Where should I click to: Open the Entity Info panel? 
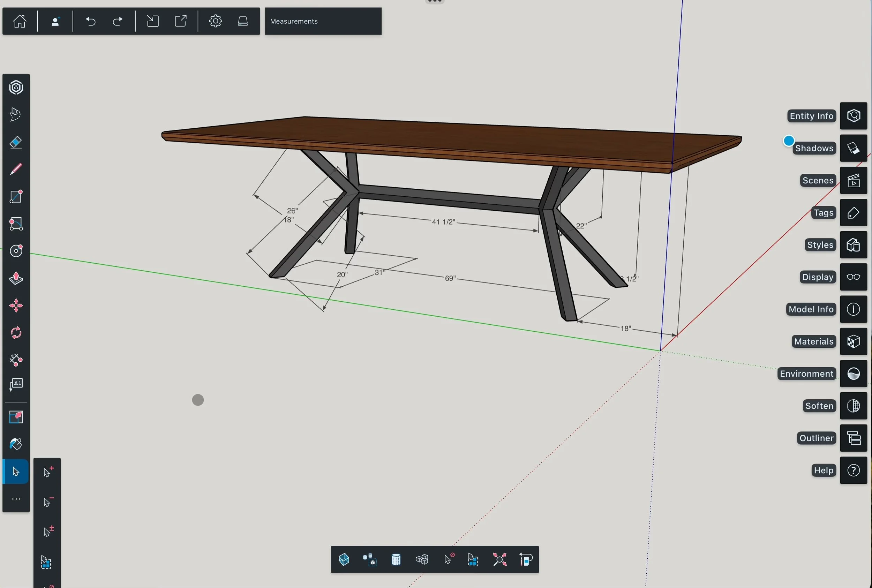pyautogui.click(x=853, y=116)
